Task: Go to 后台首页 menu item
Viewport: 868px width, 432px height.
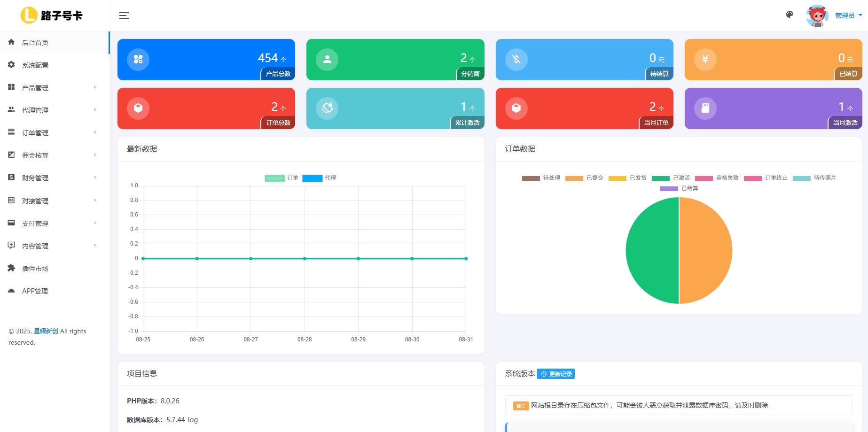Action: click(55, 43)
